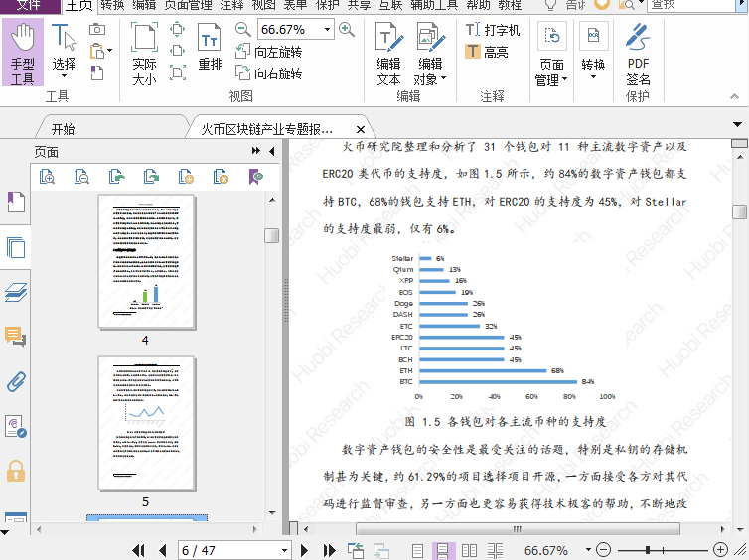The image size is (749, 560).
Task: Click the status bar zoom slider handle
Action: pyautogui.click(x=648, y=550)
